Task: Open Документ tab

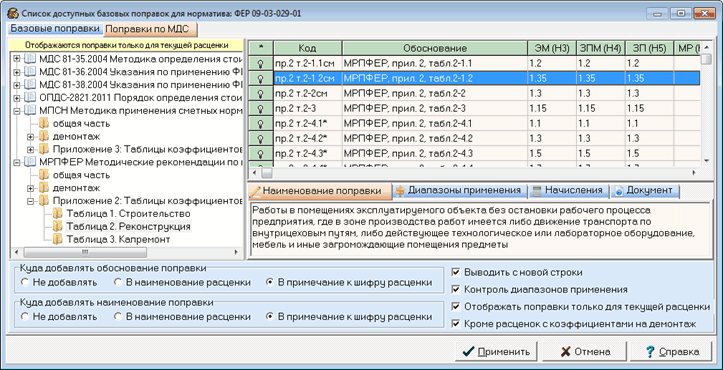Action: click(645, 191)
